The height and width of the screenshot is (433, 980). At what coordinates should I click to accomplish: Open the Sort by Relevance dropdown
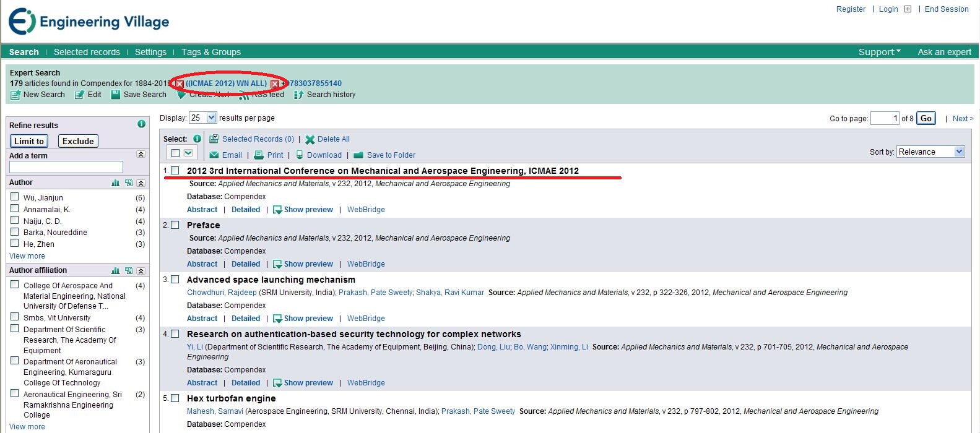pos(930,152)
